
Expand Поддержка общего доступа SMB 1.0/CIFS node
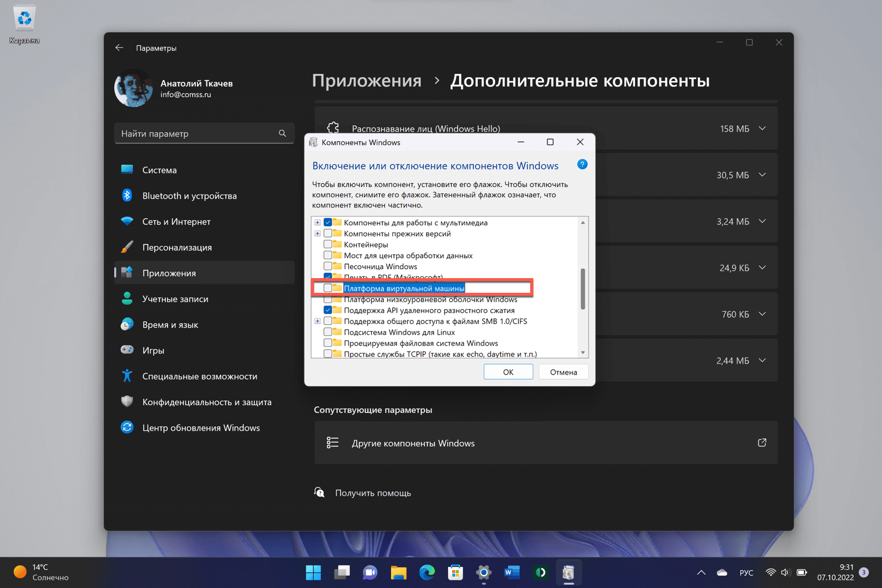point(318,321)
